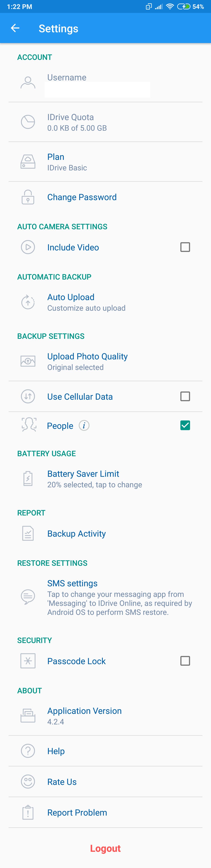
Task: Click the user profile icon beside Username
Action: pyautogui.click(x=28, y=83)
